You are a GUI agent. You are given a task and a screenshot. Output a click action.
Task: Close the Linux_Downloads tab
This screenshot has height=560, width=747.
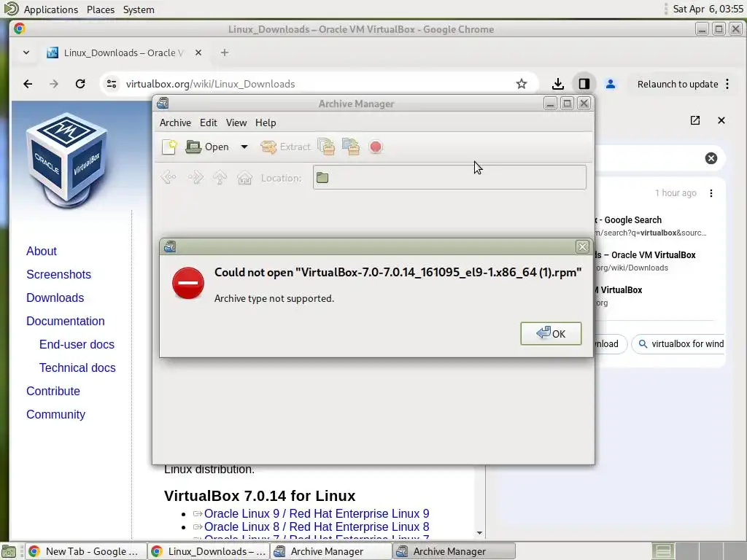click(x=198, y=52)
